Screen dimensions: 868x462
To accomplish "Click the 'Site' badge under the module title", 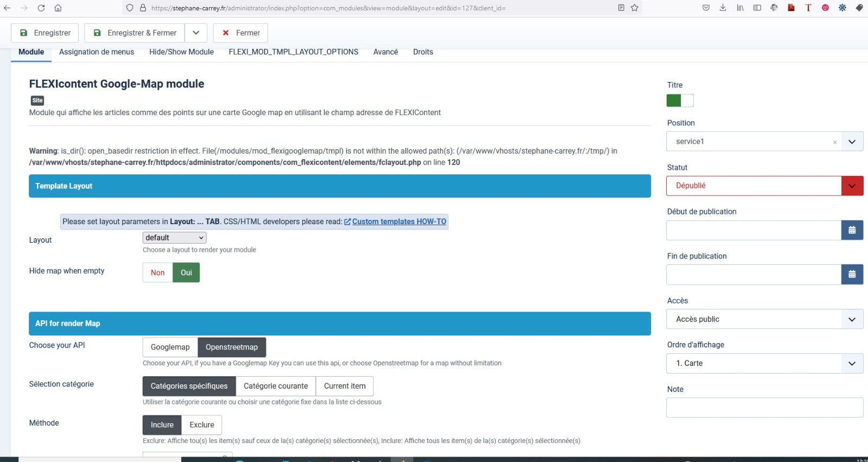I will 37,100.
